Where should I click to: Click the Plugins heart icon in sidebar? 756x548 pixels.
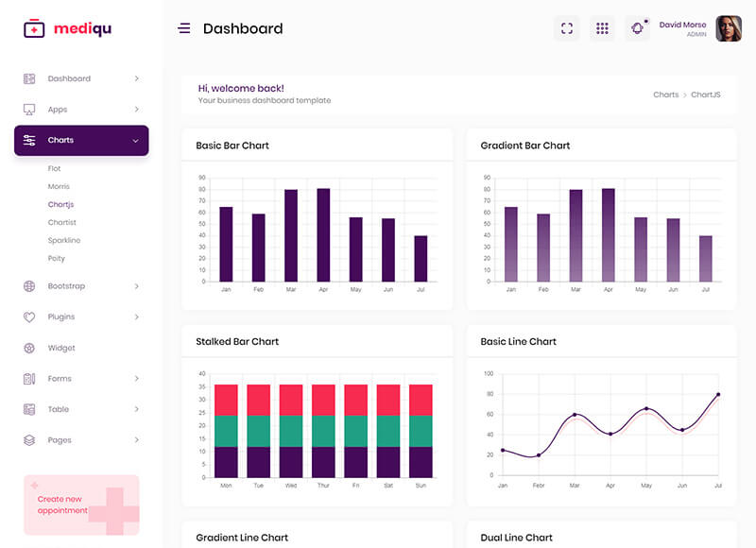click(x=29, y=317)
